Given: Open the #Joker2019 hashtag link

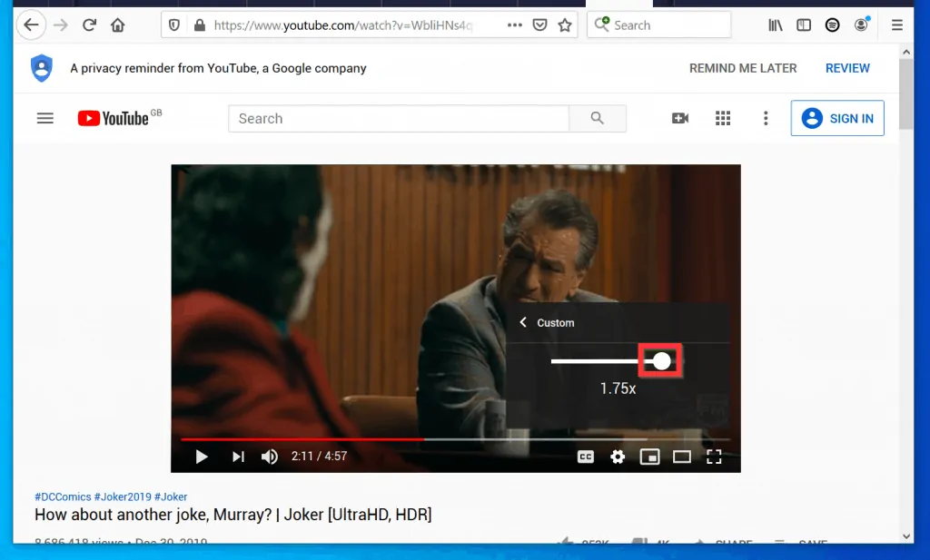Looking at the screenshot, I should 123,496.
